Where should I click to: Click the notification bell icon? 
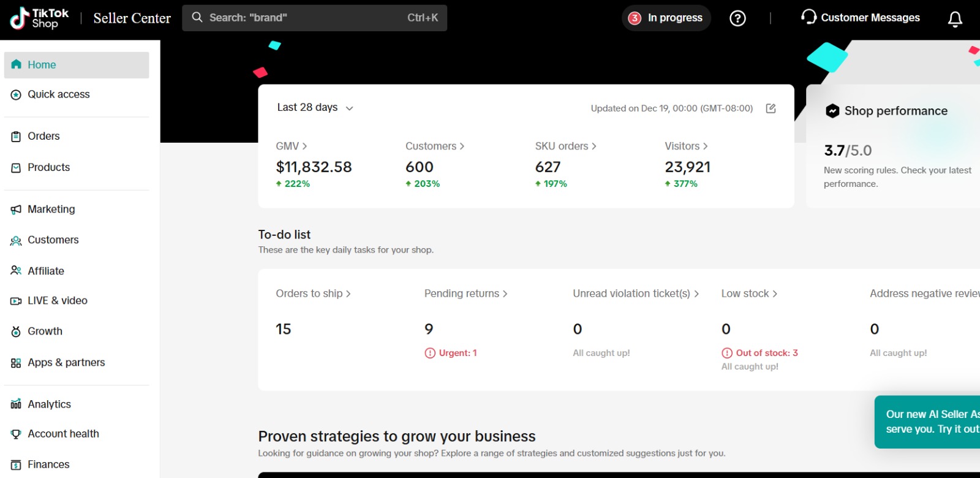coord(955,19)
